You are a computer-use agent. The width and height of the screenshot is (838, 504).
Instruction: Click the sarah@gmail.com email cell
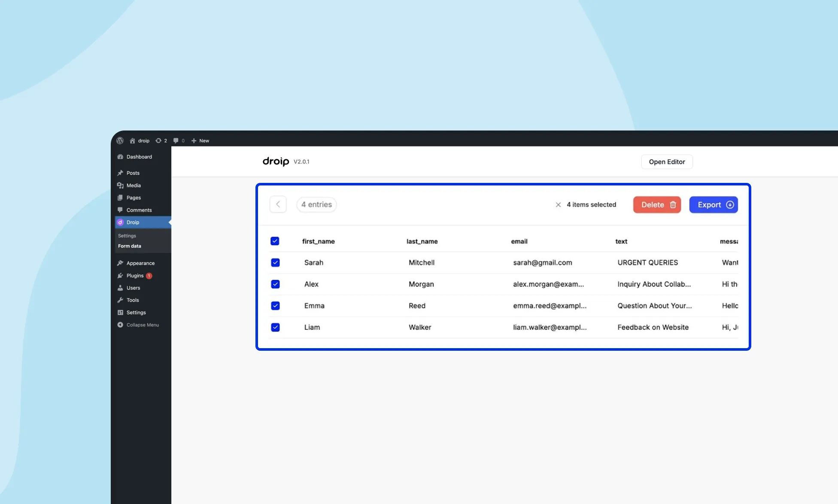pos(543,263)
